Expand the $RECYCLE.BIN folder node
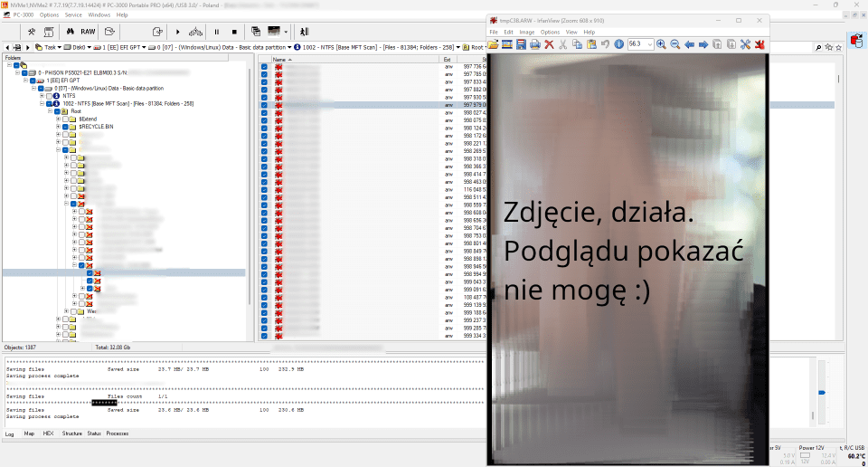Image resolution: width=868 pixels, height=467 pixels. (x=58, y=127)
